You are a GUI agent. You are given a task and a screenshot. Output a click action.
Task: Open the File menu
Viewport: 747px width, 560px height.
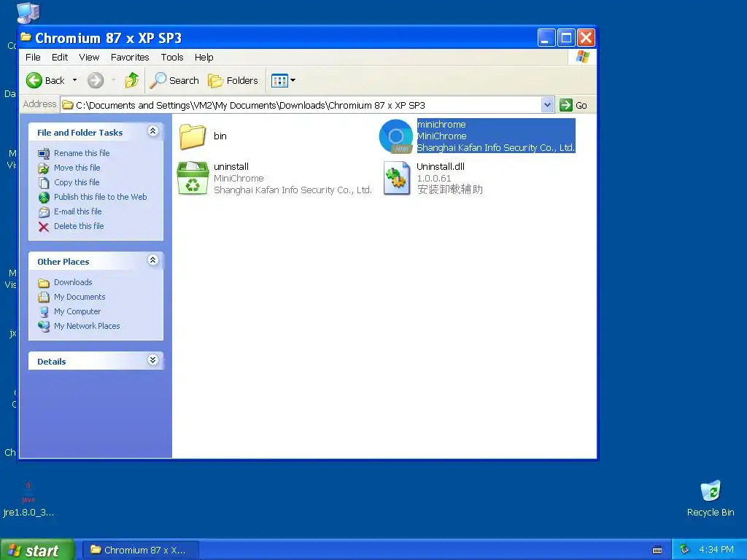pyautogui.click(x=33, y=57)
